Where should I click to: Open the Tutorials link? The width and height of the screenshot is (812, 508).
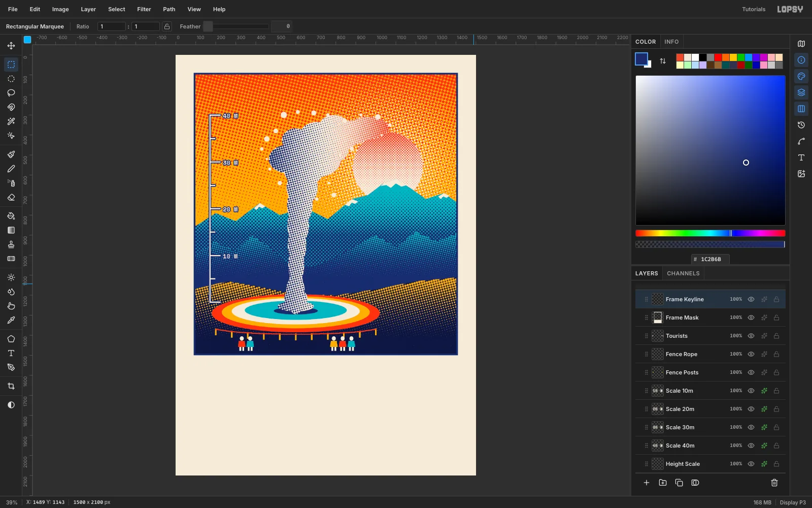[754, 9]
